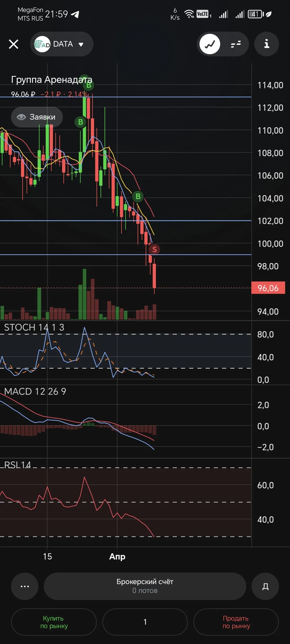Open RSI 14 indicator settings
The height and width of the screenshot is (644, 290).
[x=17, y=465]
